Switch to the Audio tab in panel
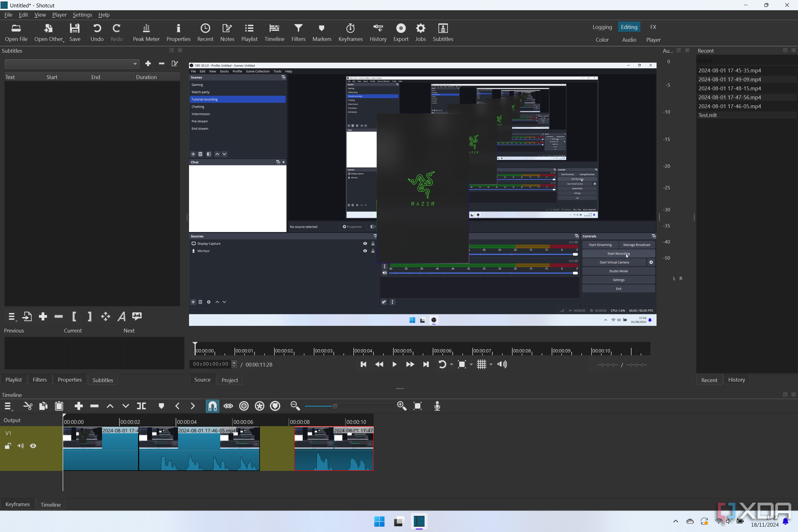Image resolution: width=798 pixels, height=532 pixels. click(629, 40)
